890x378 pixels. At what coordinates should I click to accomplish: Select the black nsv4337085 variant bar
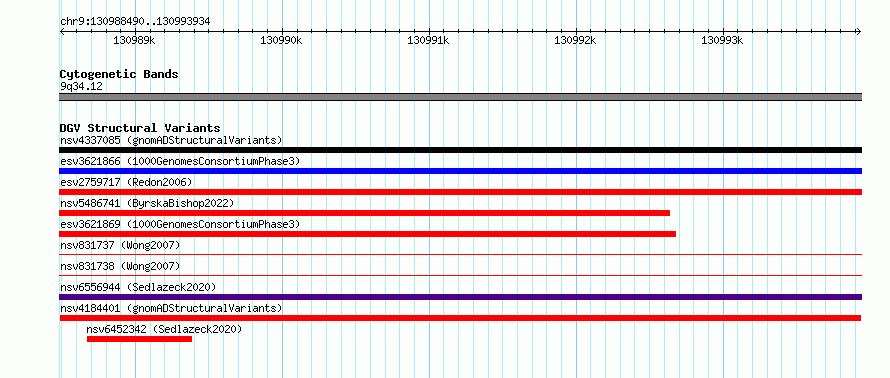[x=460, y=150]
